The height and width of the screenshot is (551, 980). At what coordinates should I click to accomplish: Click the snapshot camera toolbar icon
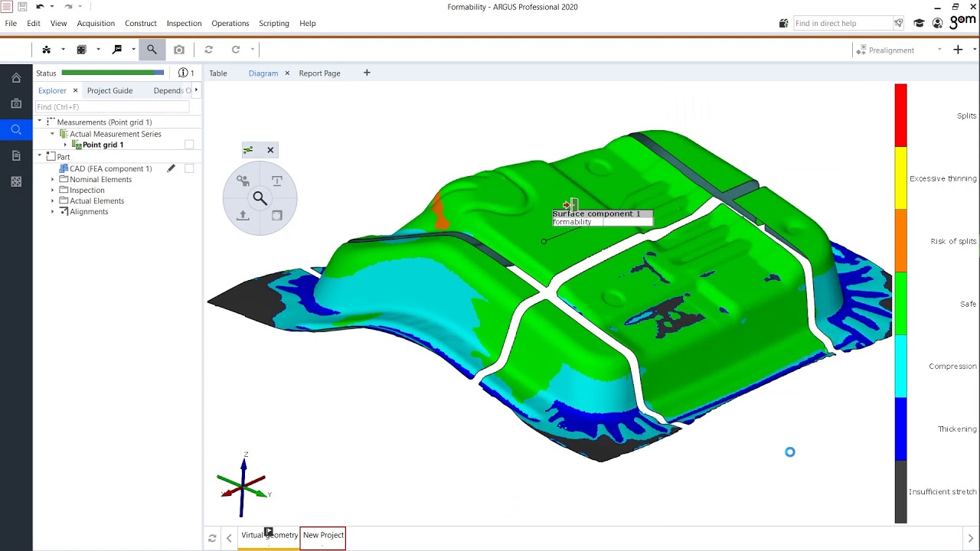coord(179,50)
